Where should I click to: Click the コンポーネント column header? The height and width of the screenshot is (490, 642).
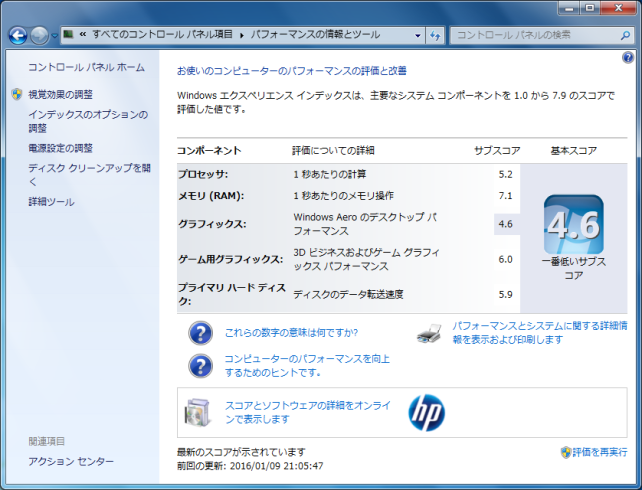click(209, 151)
